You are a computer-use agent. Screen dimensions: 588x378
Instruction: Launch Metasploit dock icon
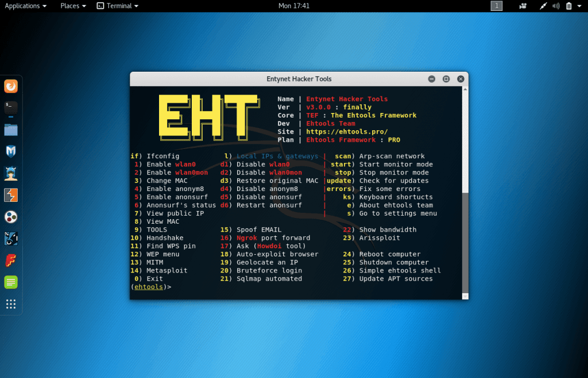click(x=11, y=151)
